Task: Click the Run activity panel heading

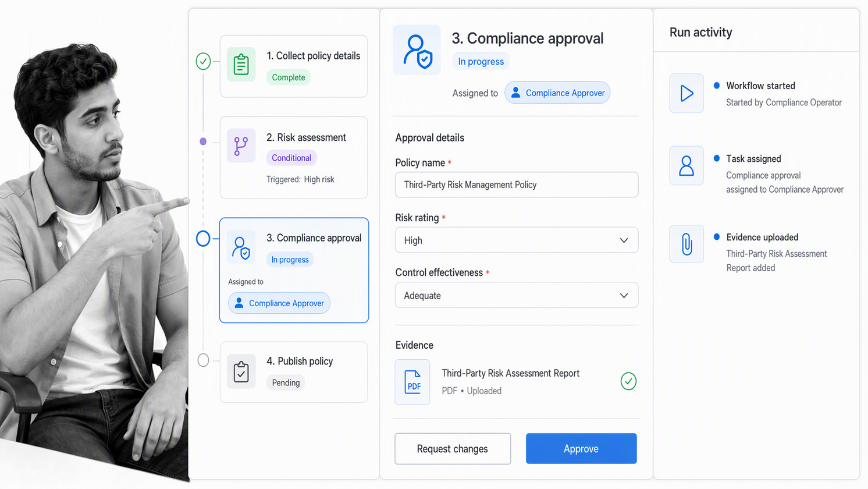Action: point(701,33)
